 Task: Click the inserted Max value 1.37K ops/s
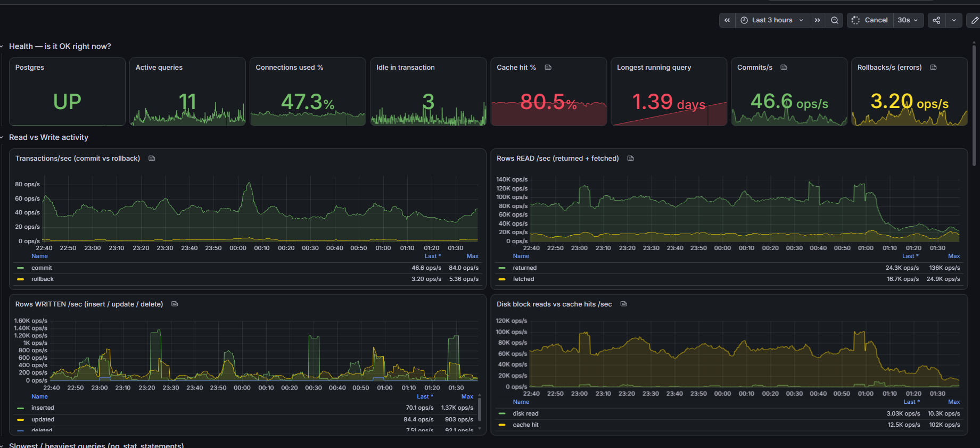[x=457, y=408]
